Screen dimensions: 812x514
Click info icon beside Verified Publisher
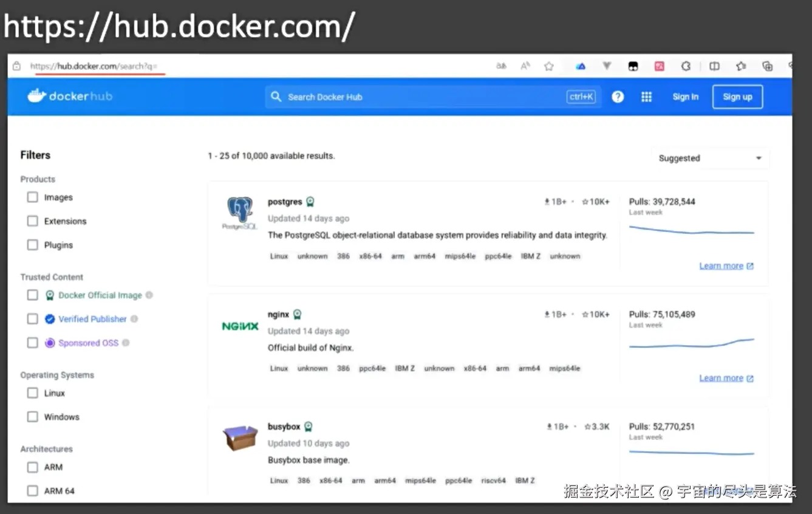click(x=134, y=319)
